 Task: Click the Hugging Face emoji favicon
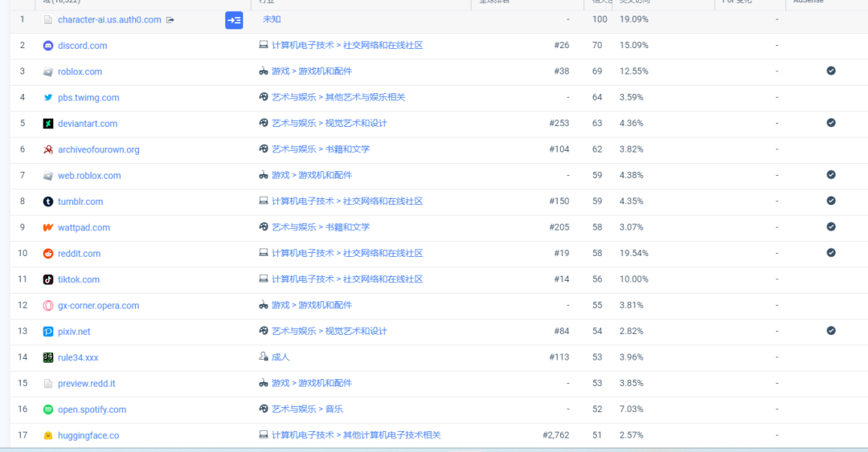pos(48,435)
